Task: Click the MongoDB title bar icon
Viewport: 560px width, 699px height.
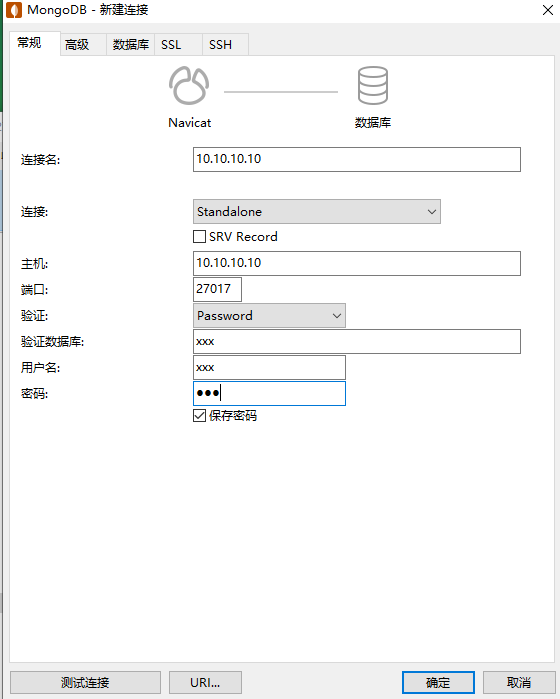Action: click(x=14, y=10)
